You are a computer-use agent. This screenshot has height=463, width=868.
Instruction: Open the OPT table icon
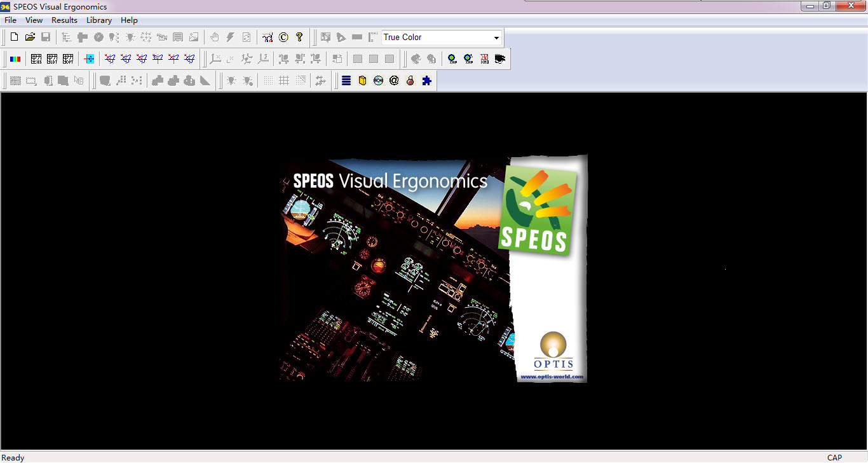68,59
